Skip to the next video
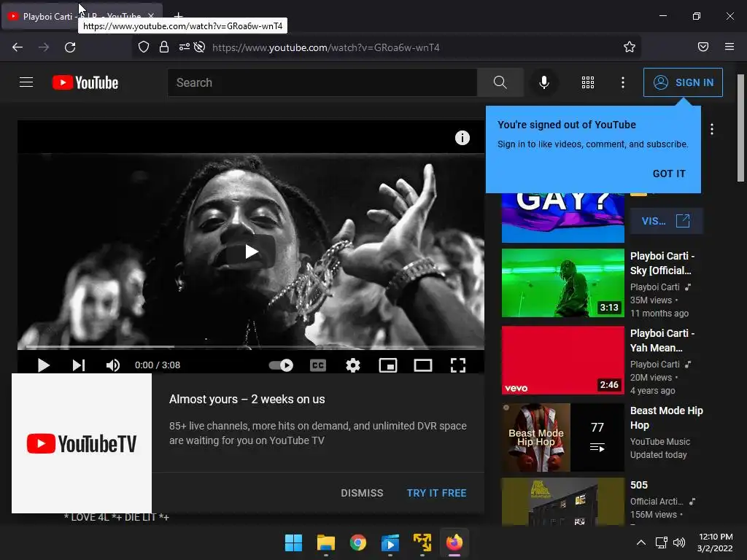The height and width of the screenshot is (560, 747). pyautogui.click(x=79, y=365)
